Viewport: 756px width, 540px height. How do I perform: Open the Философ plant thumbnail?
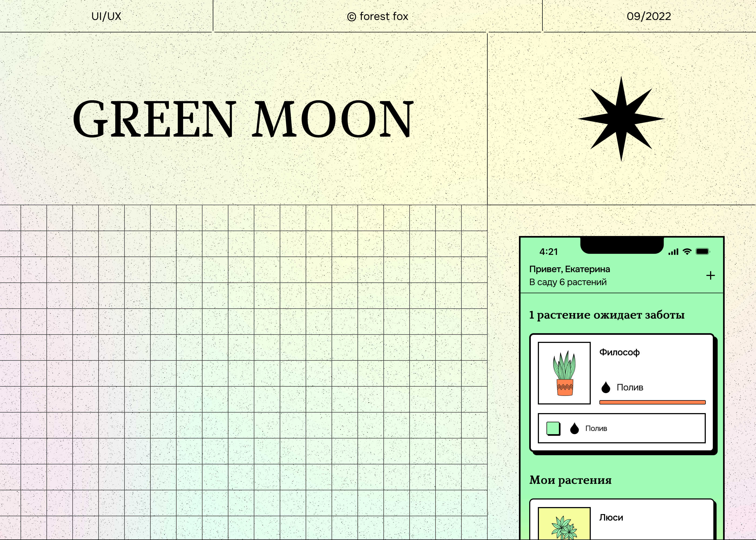coord(564,373)
